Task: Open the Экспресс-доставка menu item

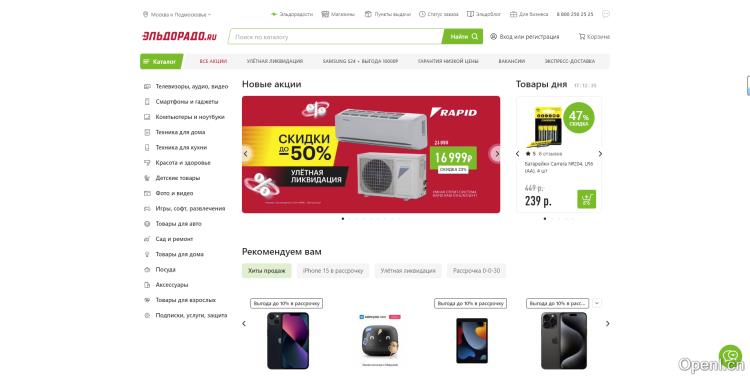Action: point(570,61)
